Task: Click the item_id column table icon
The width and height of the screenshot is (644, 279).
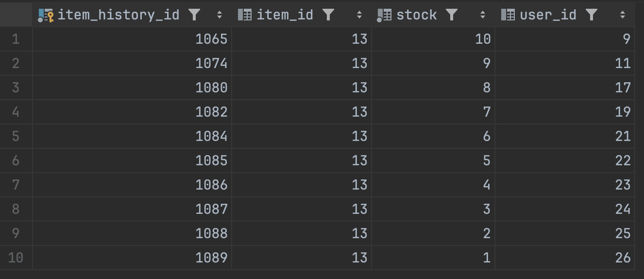Action: point(245,15)
